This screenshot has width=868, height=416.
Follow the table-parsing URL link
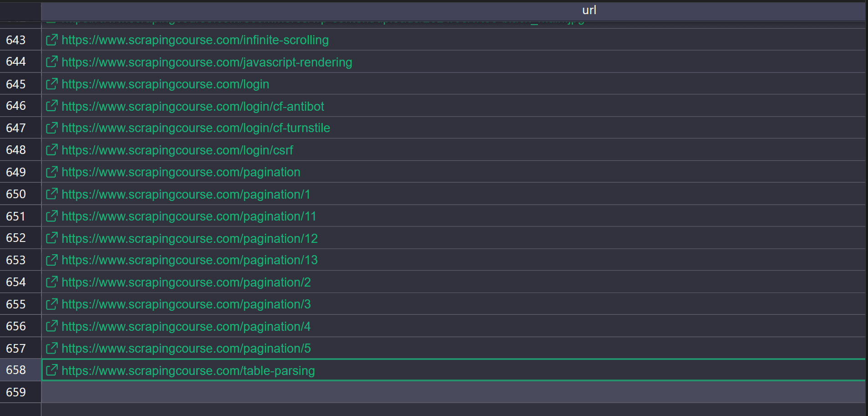point(188,370)
